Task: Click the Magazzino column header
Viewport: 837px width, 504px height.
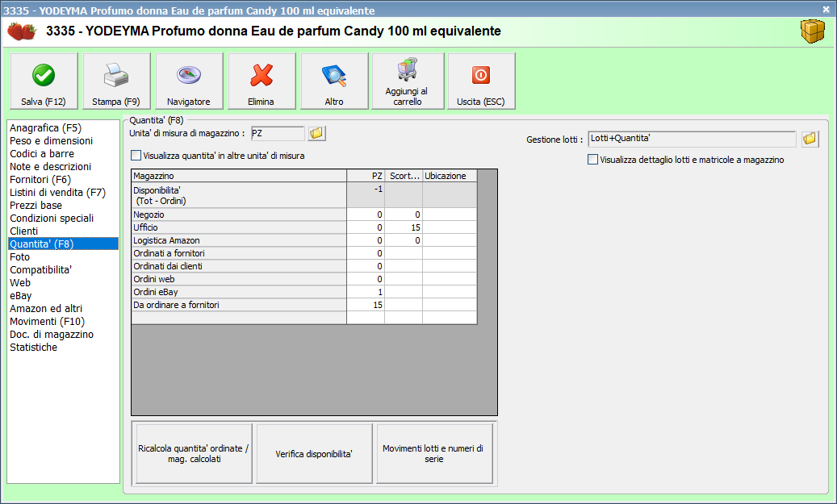Action: 239,176
